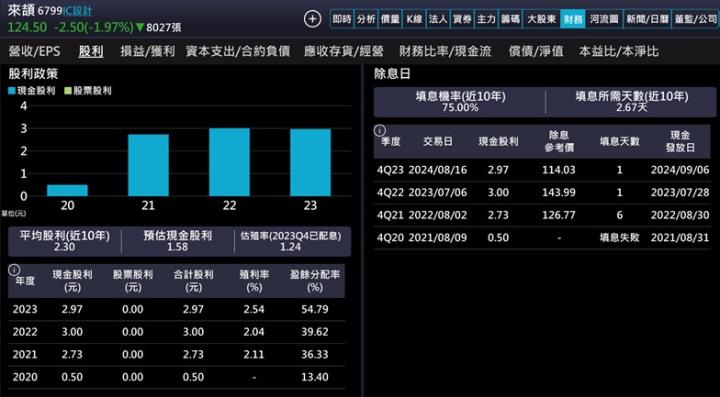Switch to the 即時 tab
Image resolution: width=720 pixels, height=397 pixels.
(x=342, y=19)
